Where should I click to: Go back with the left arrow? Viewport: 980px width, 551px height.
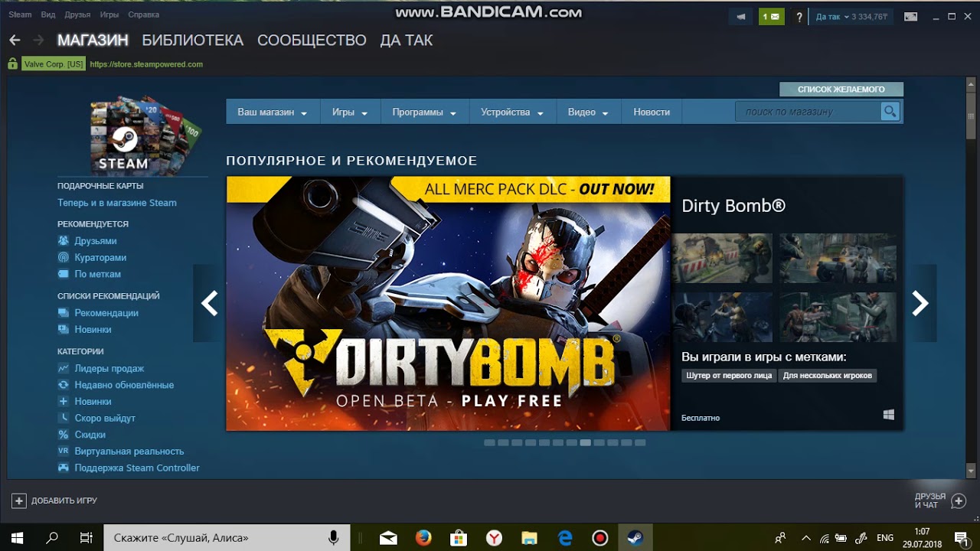15,40
